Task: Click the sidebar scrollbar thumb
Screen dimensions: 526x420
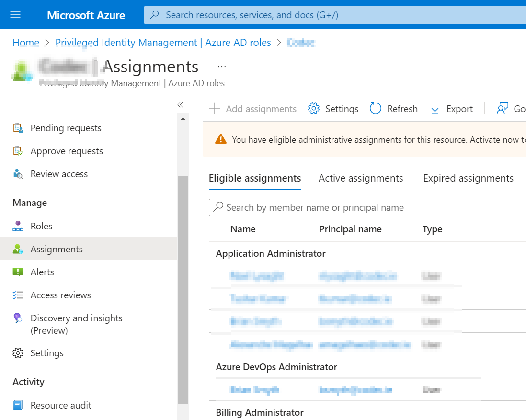Action: [183, 290]
